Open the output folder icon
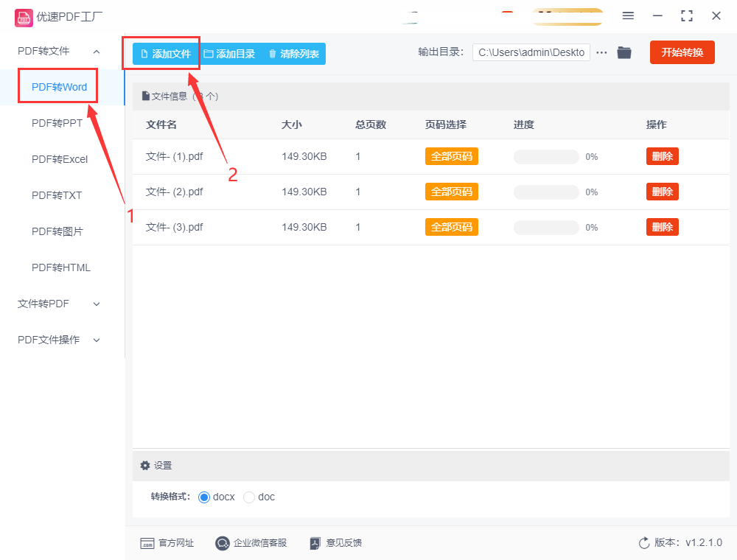 [624, 52]
